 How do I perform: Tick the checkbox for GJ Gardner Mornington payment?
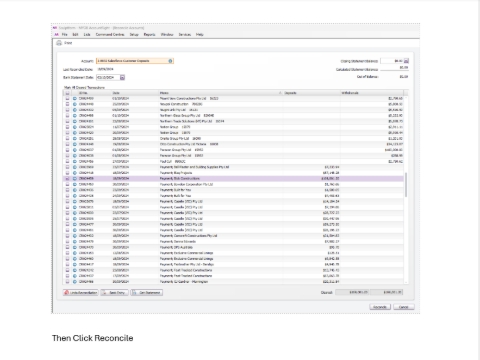tap(67, 282)
